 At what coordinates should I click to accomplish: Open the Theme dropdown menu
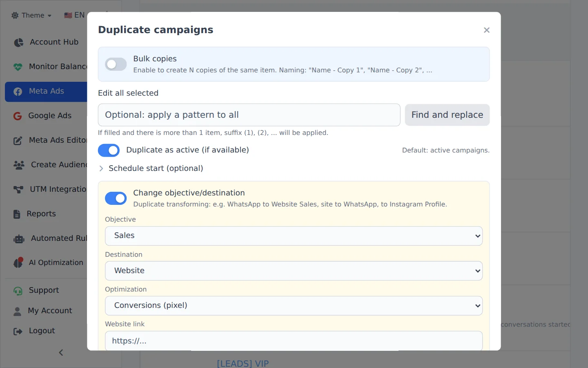(31, 16)
